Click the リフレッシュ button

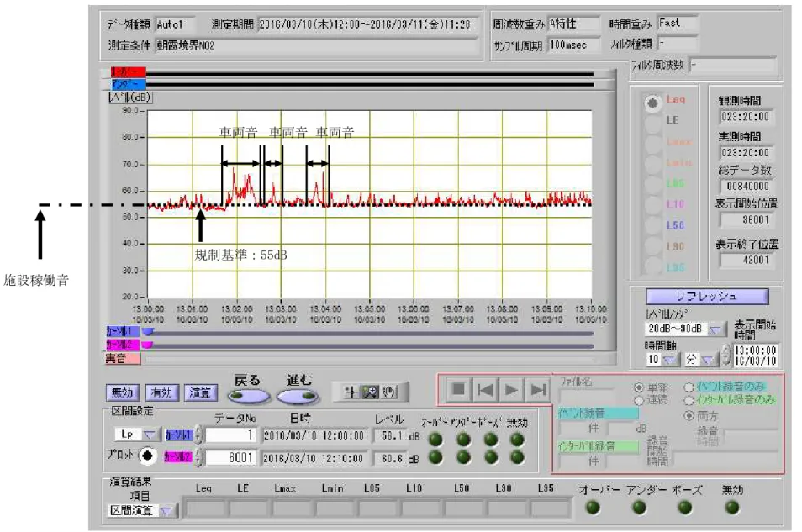(x=707, y=296)
